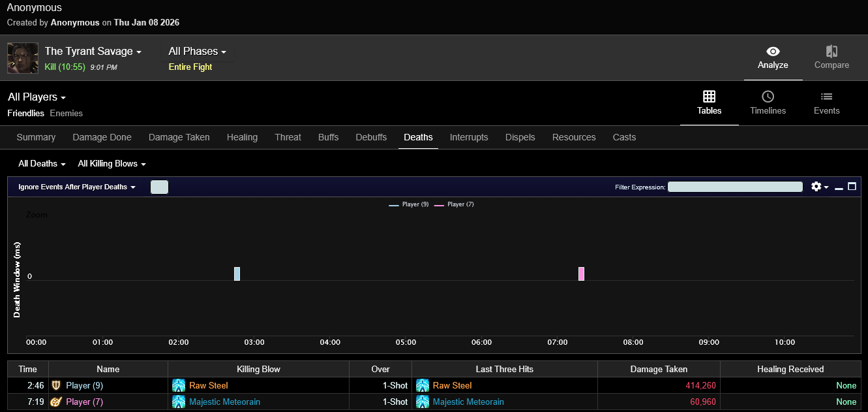
Task: Click the Entire Fight phase label
Action: point(190,67)
